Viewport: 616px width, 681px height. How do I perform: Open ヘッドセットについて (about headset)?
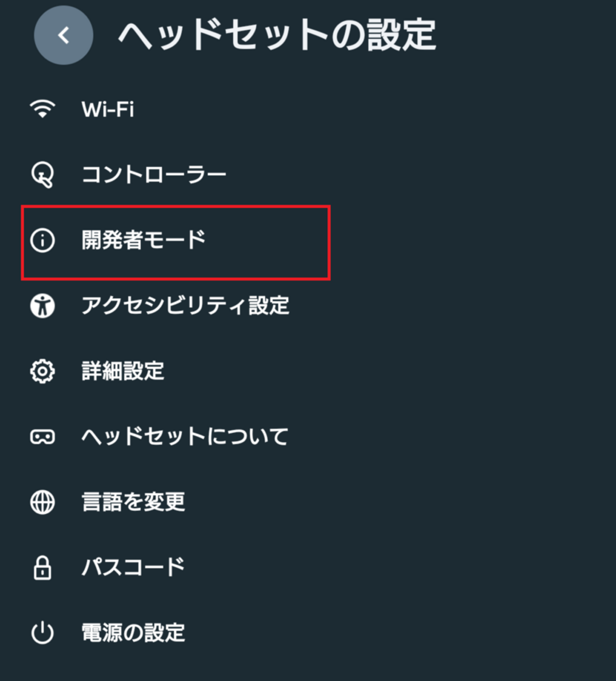pos(185,437)
